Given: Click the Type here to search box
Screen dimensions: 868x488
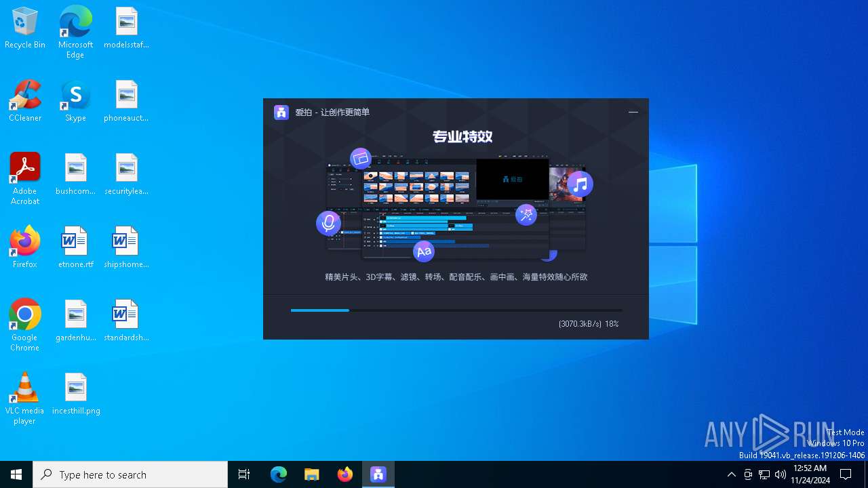Looking at the screenshot, I should pos(130,474).
